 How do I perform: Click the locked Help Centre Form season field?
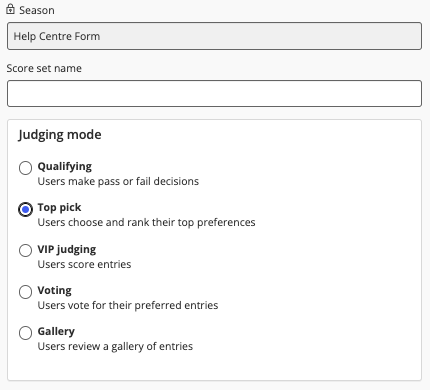point(214,36)
